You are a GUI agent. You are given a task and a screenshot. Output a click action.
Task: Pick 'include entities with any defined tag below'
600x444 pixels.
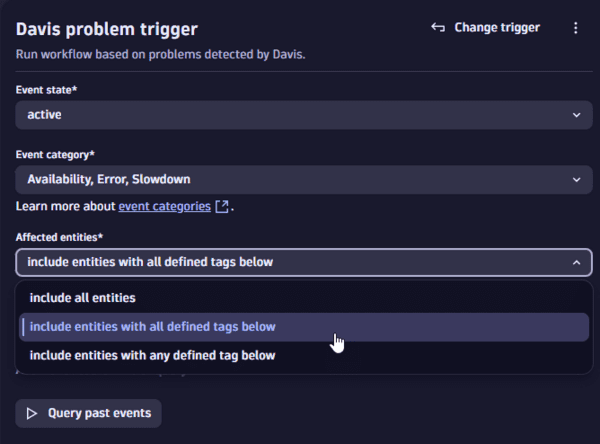(x=153, y=355)
